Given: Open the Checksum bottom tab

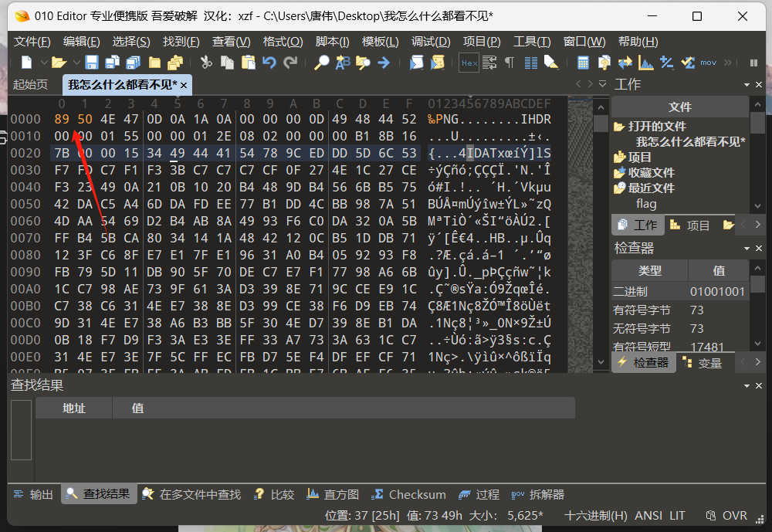Looking at the screenshot, I should [408, 494].
